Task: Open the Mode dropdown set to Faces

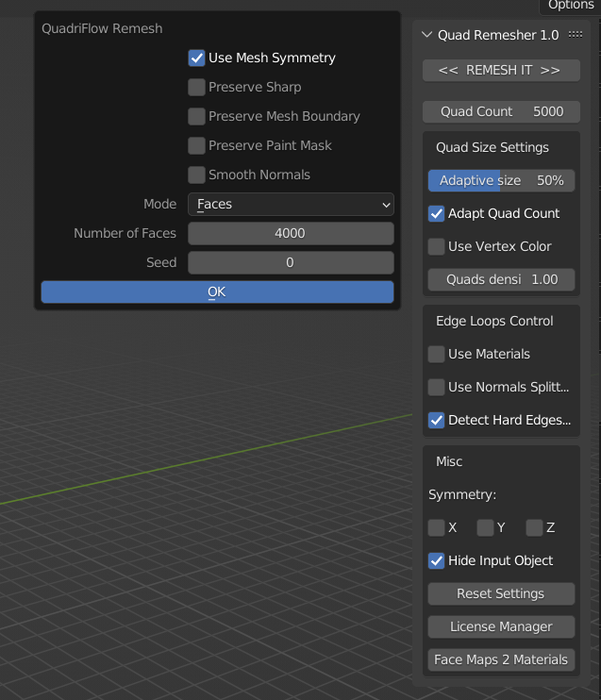Action: [291, 204]
